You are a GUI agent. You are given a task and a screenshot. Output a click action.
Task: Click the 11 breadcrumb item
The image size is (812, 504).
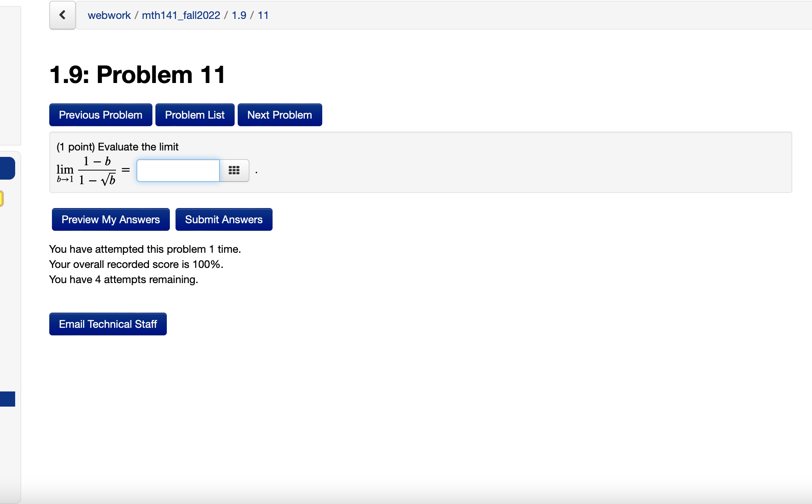point(263,15)
